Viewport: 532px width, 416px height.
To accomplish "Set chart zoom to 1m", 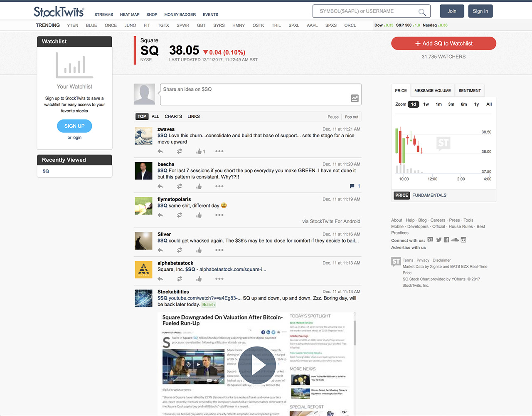I will click(x=438, y=104).
